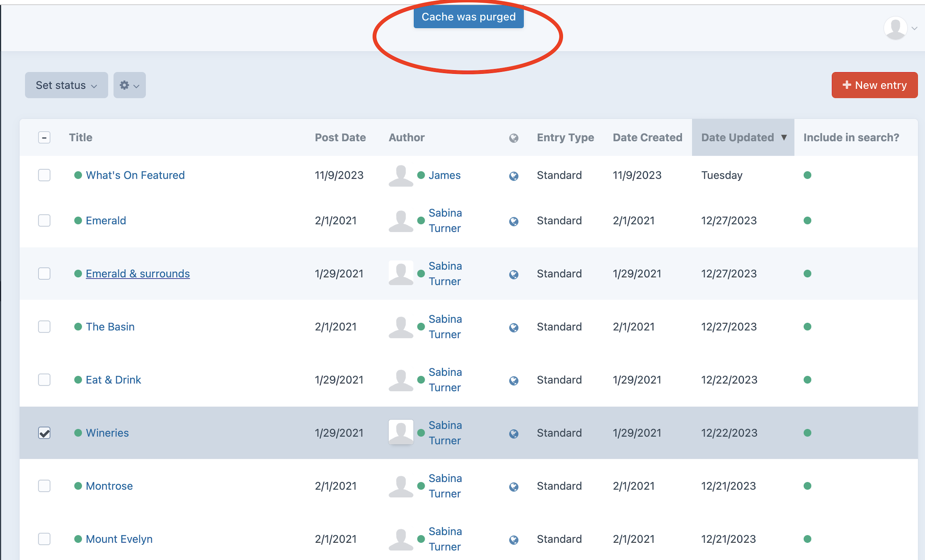The width and height of the screenshot is (925, 560).
Task: Create a New entry
Action: pos(874,85)
